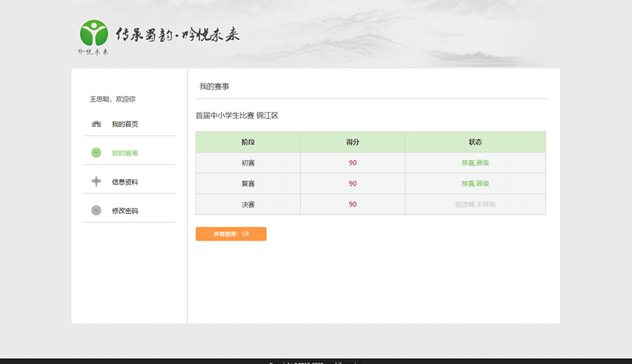
Task: Go to 信息资料 page
Action: (x=125, y=182)
